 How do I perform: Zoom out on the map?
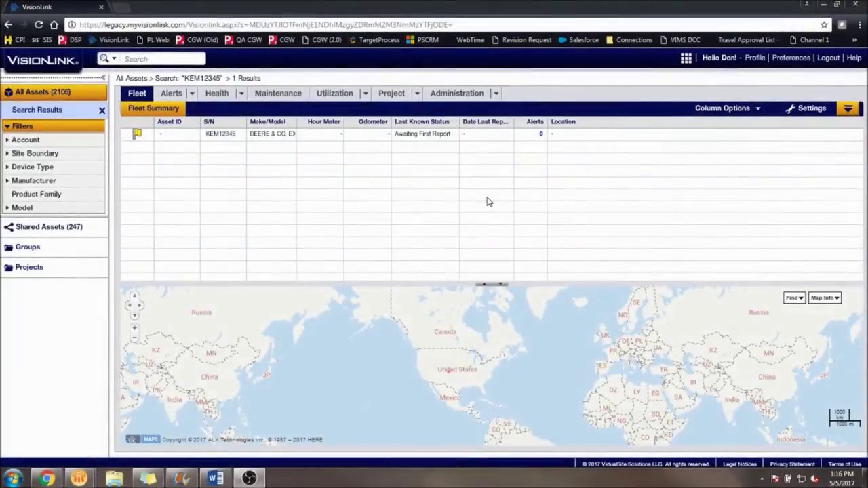point(134,338)
